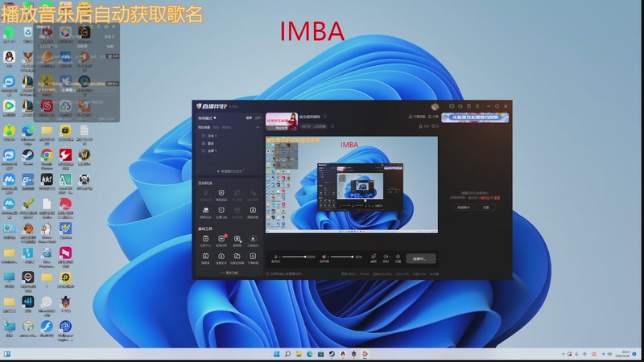Open the user avatar in the title bar
Viewport: 644px width, 362px height.
pyautogui.click(x=435, y=106)
